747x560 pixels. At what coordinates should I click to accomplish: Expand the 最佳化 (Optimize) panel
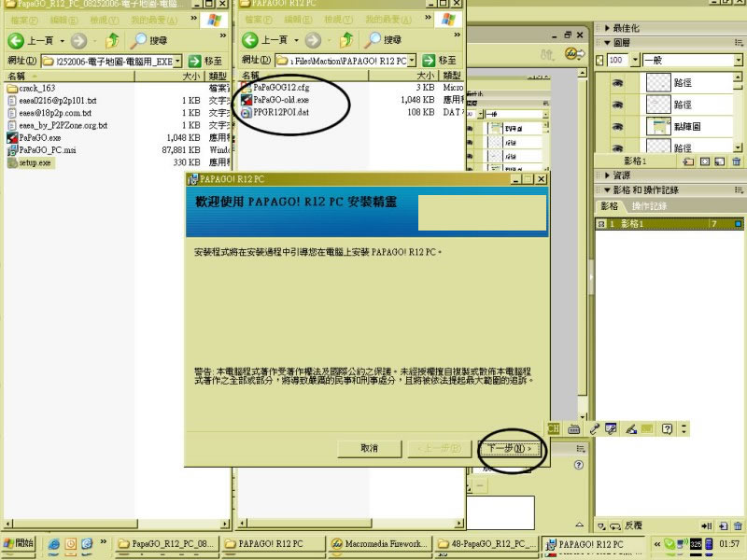point(637,28)
